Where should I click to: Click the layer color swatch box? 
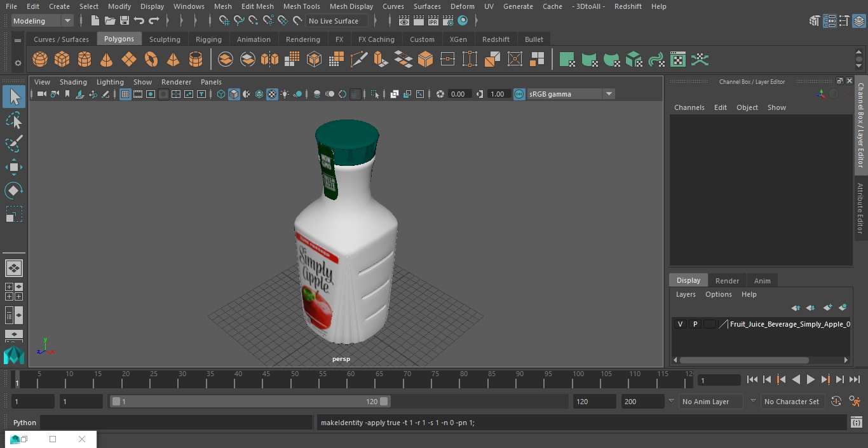(x=709, y=324)
